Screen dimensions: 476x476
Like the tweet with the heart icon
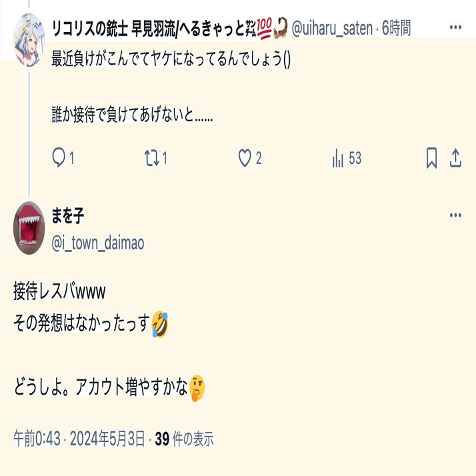pos(245,158)
